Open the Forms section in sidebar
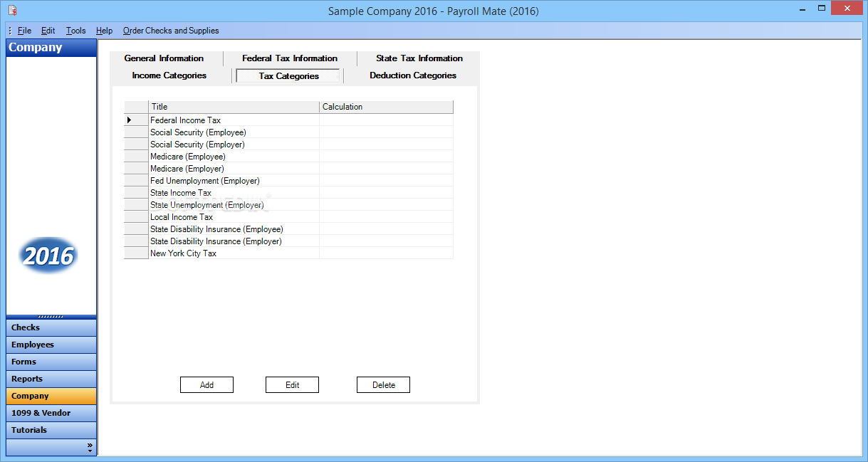The height and width of the screenshot is (462, 868). 51,362
